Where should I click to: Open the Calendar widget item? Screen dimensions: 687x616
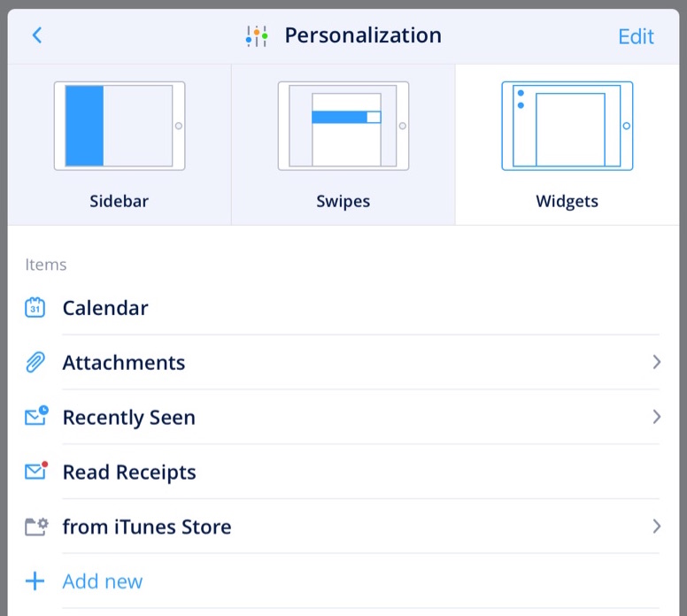tap(105, 308)
